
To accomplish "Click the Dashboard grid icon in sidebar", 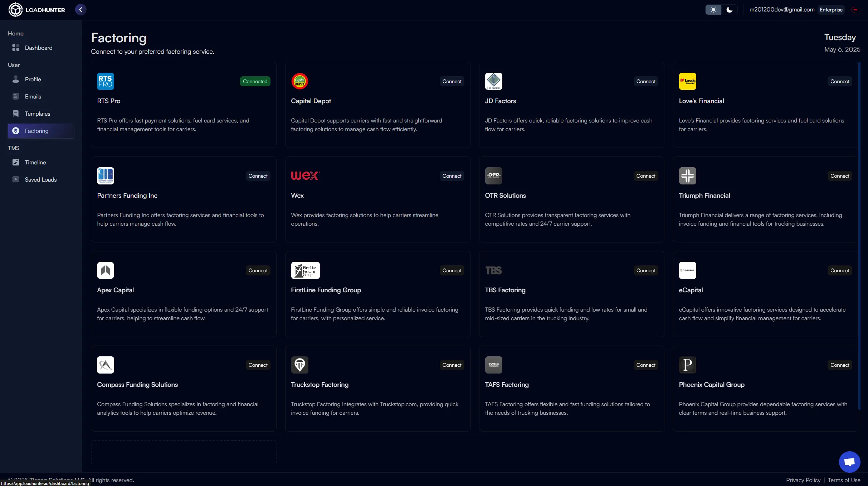I will (16, 48).
